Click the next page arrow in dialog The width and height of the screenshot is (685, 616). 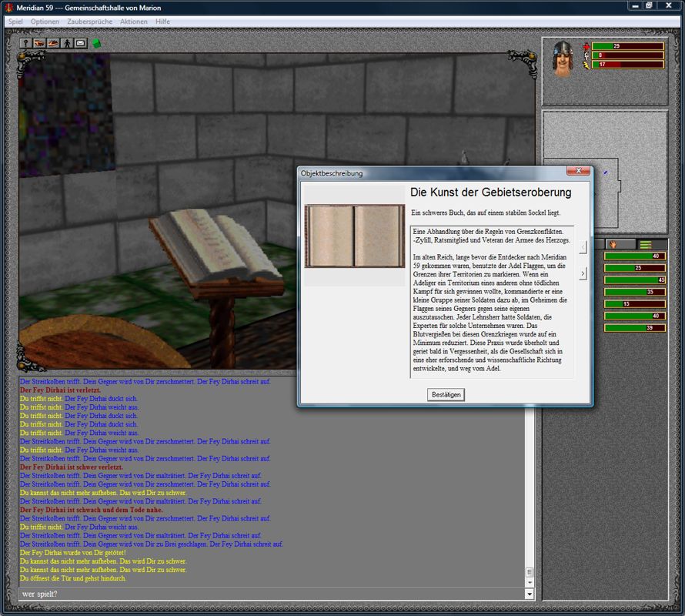click(x=583, y=273)
